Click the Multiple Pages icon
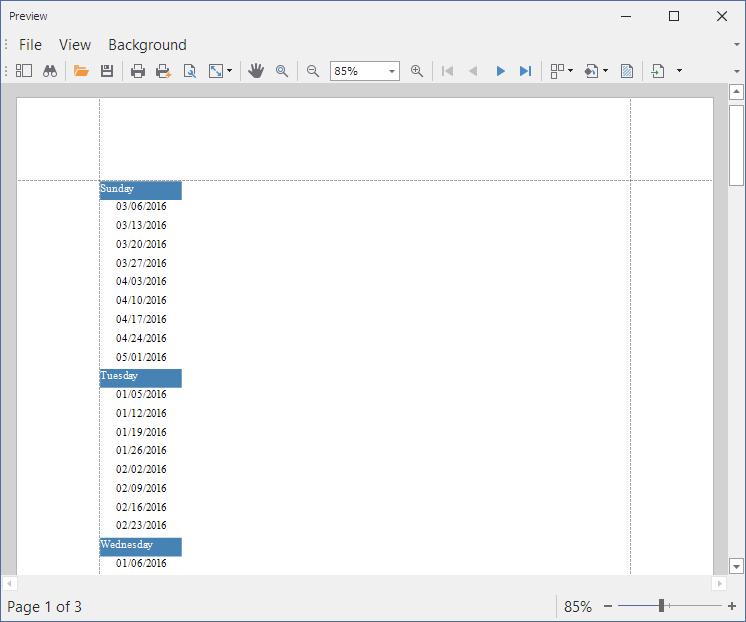Image resolution: width=746 pixels, height=622 pixels. (557, 71)
